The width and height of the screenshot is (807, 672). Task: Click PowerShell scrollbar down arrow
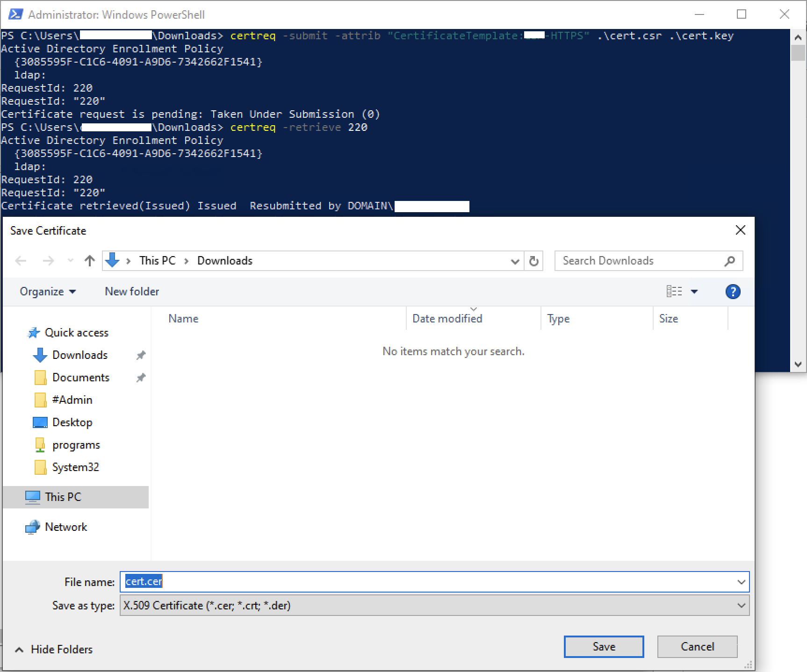click(x=798, y=365)
